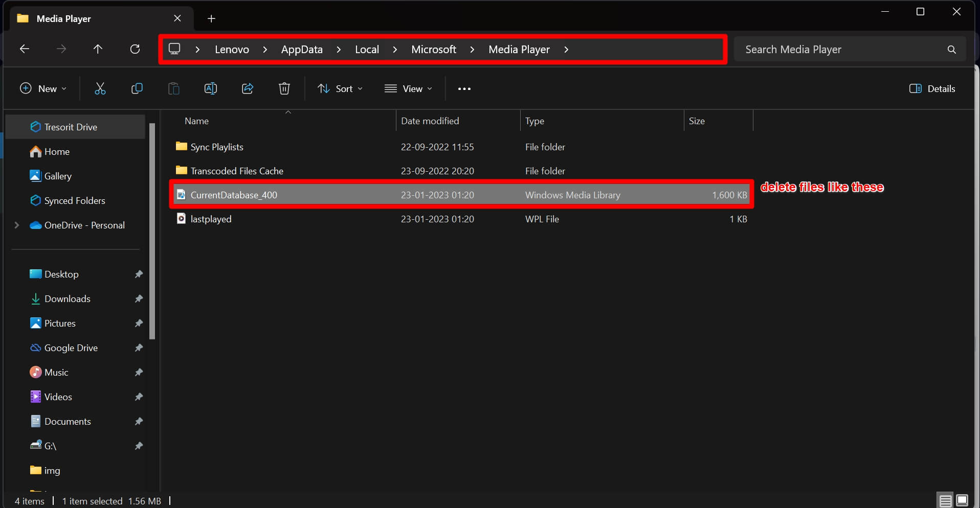The image size is (980, 508).
Task: Click the Rename icon in toolbar
Action: 211,88
